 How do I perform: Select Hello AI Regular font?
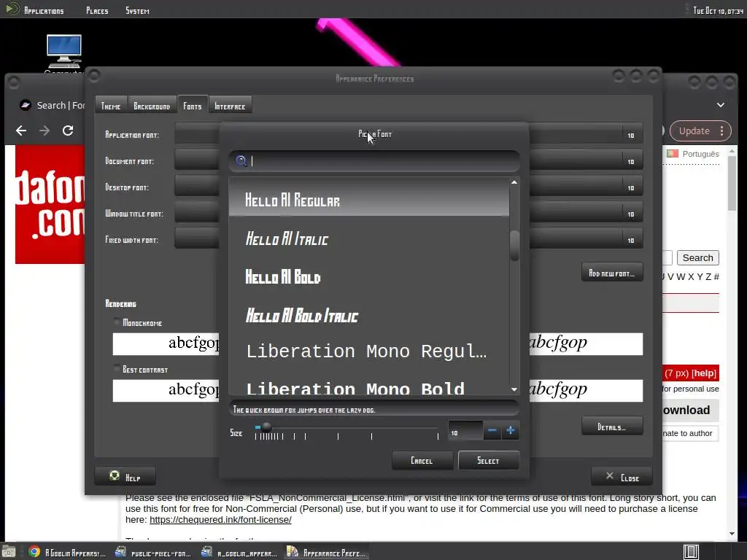pos(368,201)
